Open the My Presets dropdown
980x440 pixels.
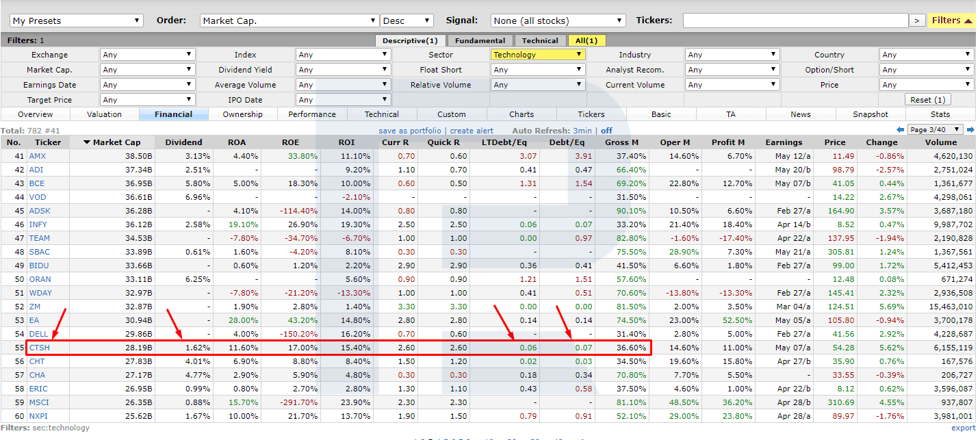point(77,21)
